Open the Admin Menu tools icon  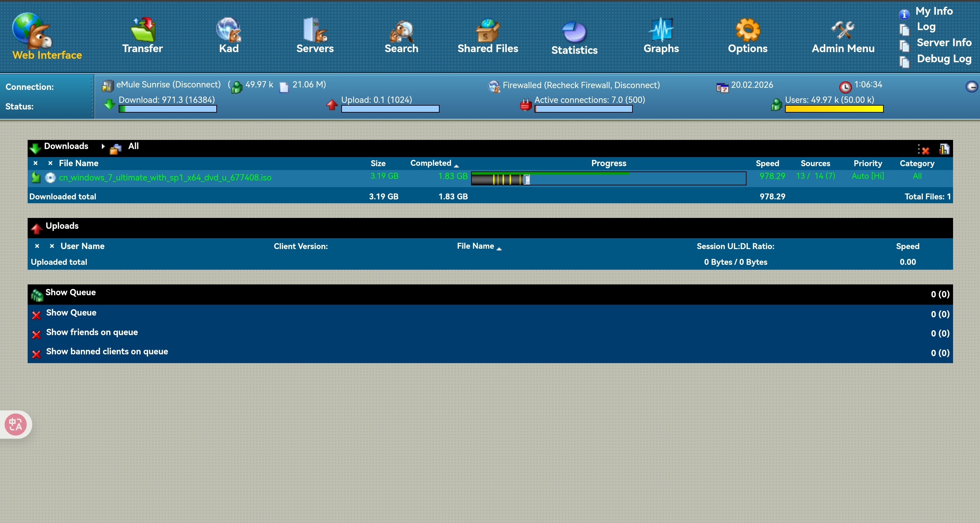click(x=843, y=30)
